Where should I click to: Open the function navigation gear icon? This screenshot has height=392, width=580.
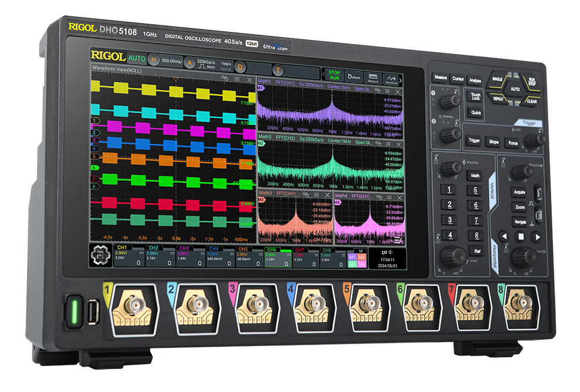[x=100, y=255]
